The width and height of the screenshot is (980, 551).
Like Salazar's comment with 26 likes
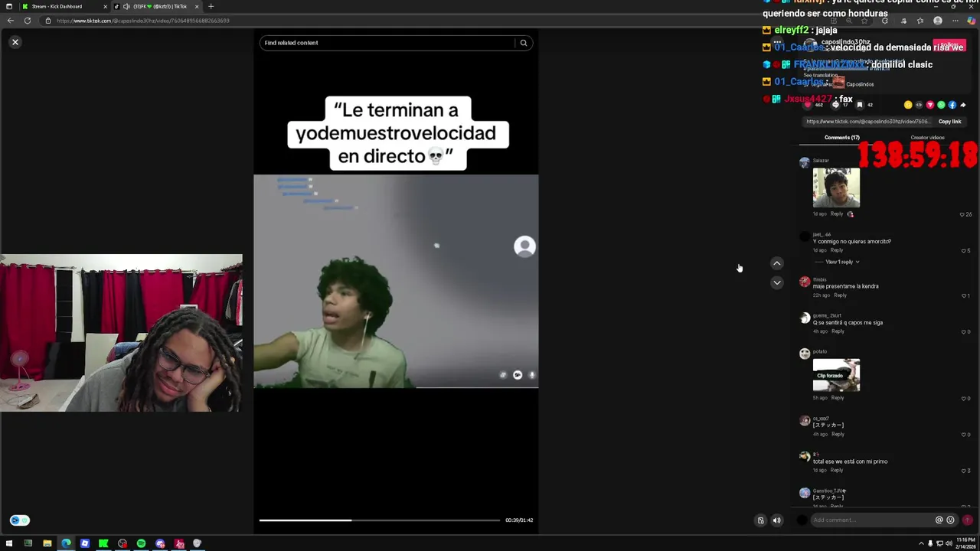[962, 214]
